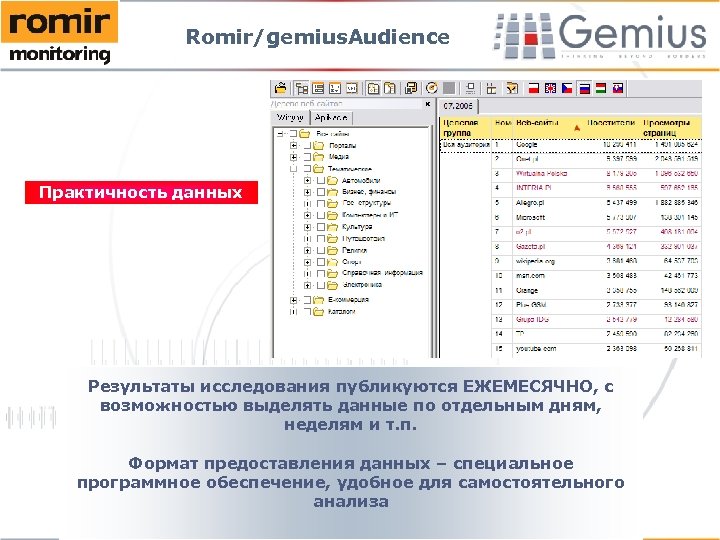Click the round target chart toolbar icon
The width and height of the screenshot is (720, 540).
pos(432,88)
